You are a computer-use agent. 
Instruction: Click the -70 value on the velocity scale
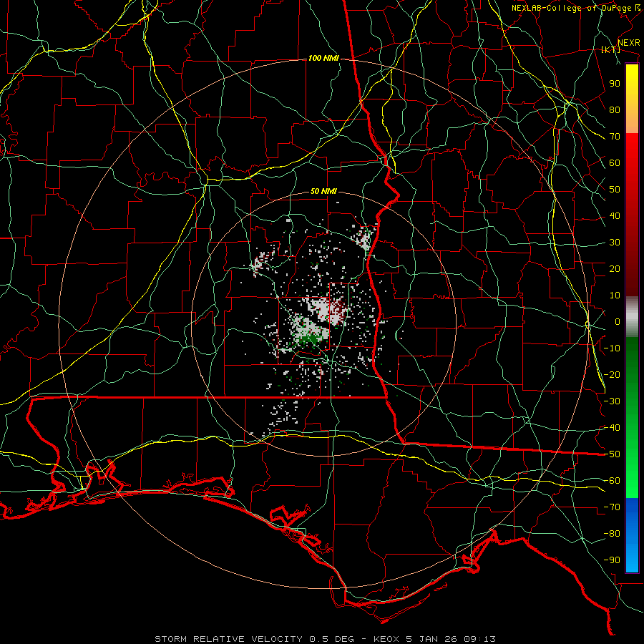[612, 507]
